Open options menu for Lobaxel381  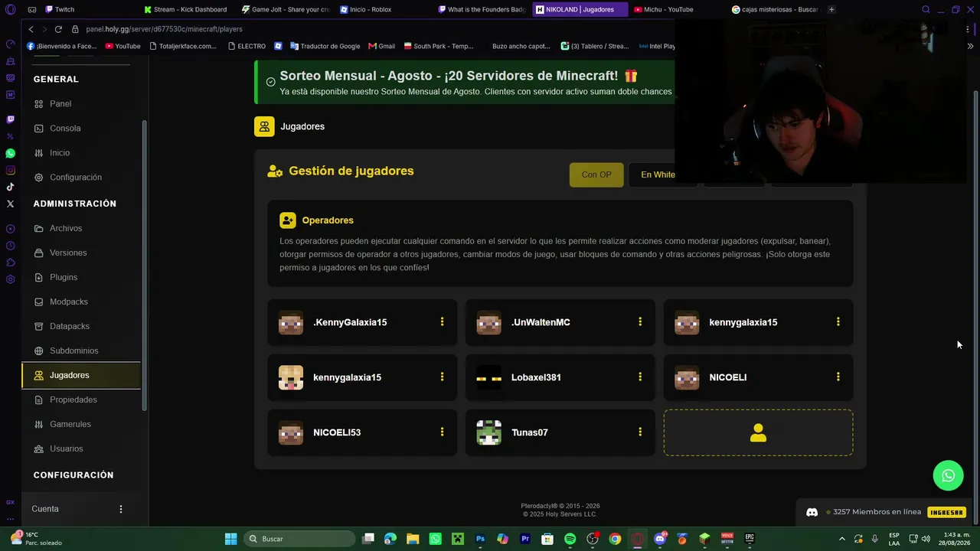640,377
